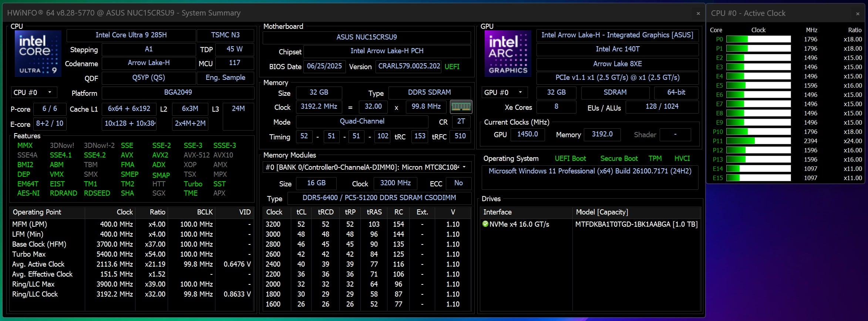Open the GPU #0 selector dropdown

tap(504, 92)
